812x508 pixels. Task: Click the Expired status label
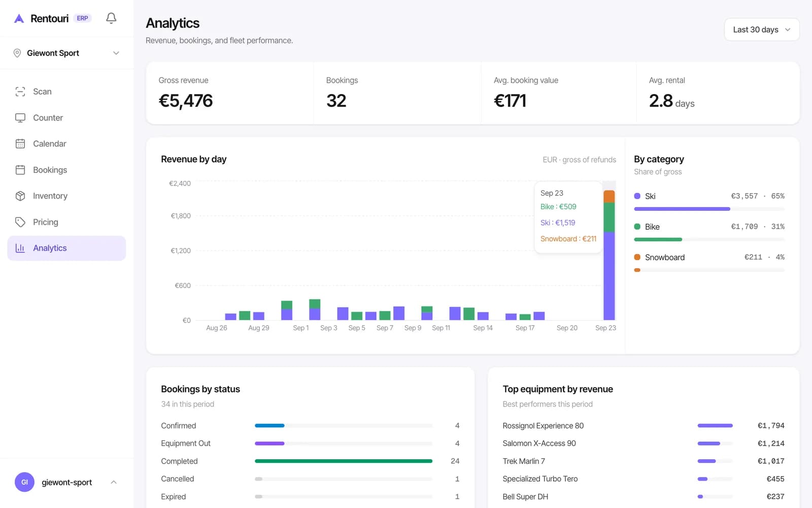tap(174, 497)
